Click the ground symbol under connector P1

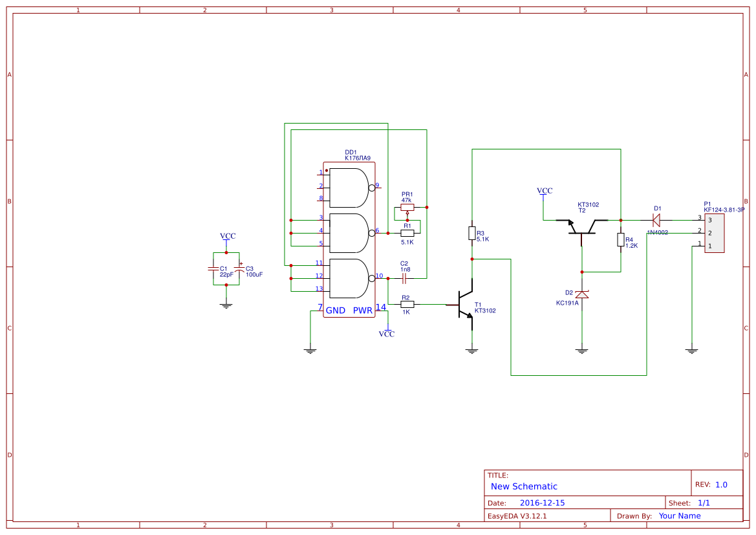692,351
